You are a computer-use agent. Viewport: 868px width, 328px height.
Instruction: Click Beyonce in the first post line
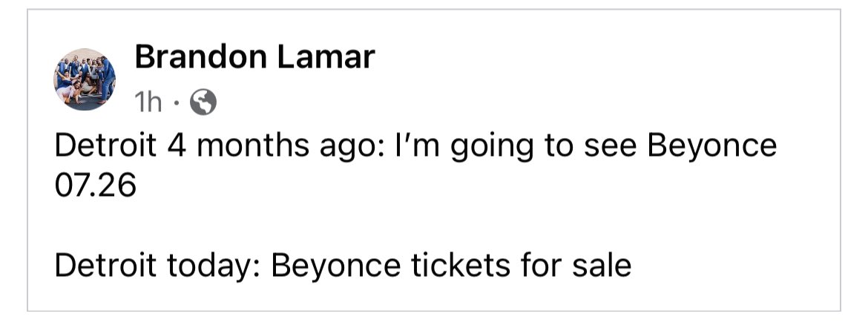(711, 147)
